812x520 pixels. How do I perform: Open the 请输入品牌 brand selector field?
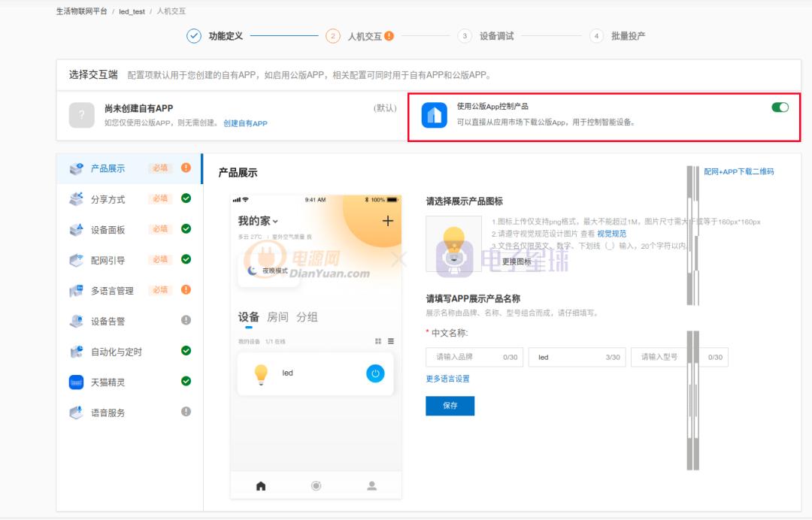point(474,357)
